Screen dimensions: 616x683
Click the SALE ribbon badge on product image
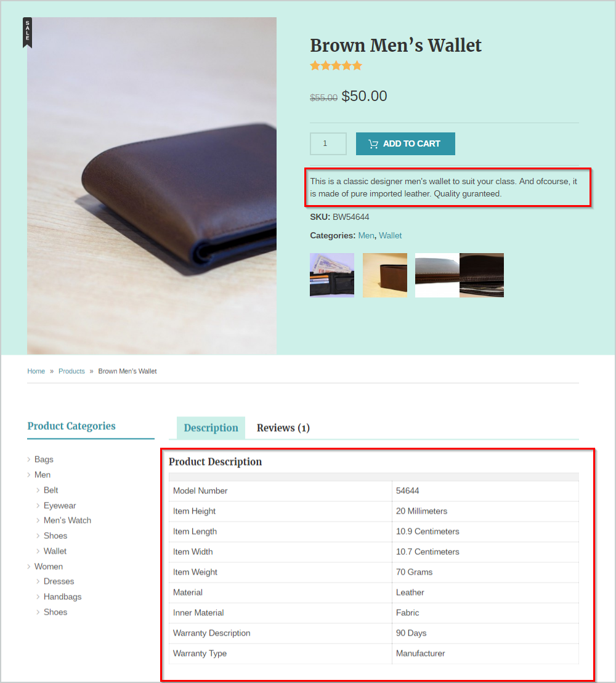(28, 33)
